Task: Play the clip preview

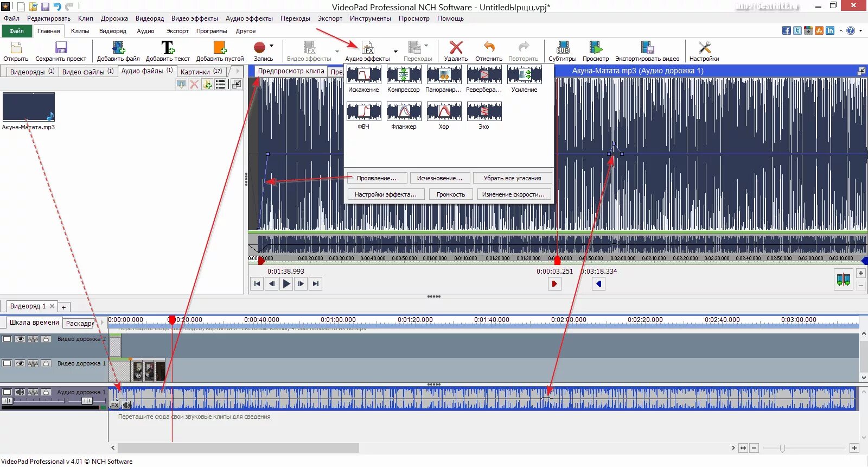Action: (x=286, y=283)
